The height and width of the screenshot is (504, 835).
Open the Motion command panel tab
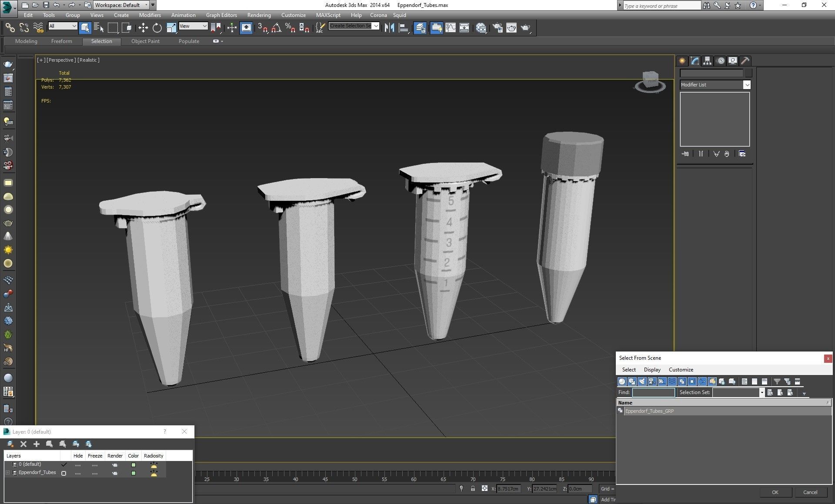[721, 61]
